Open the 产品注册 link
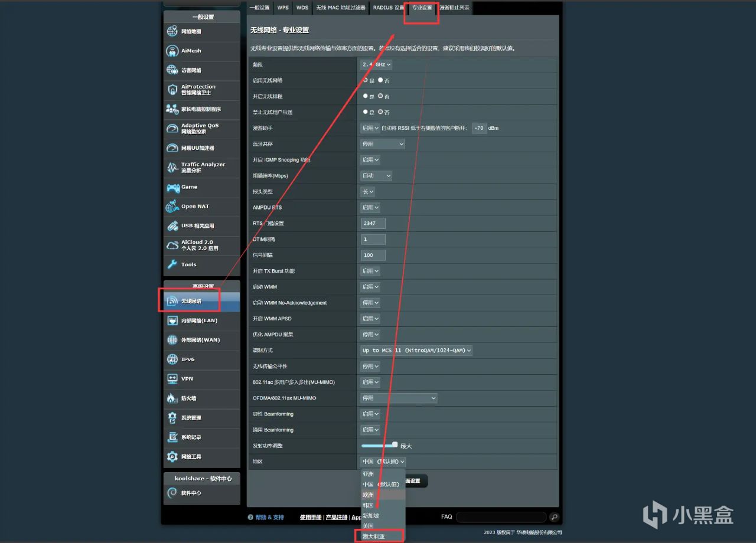756x543 pixels. tap(337, 518)
